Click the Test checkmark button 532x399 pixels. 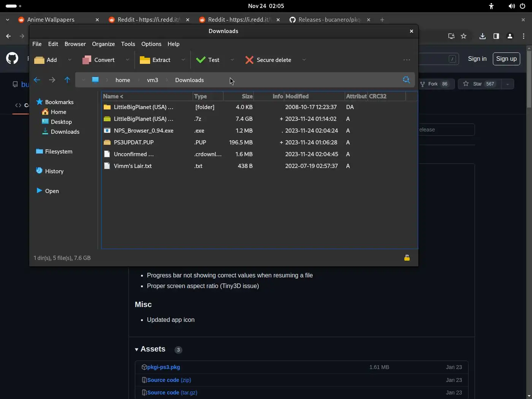[x=207, y=60]
